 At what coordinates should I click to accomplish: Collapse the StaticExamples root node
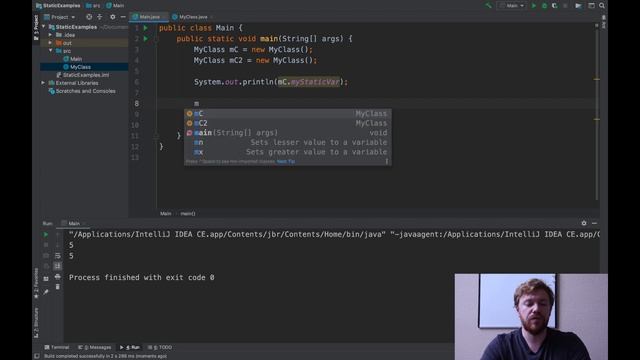tap(44, 27)
